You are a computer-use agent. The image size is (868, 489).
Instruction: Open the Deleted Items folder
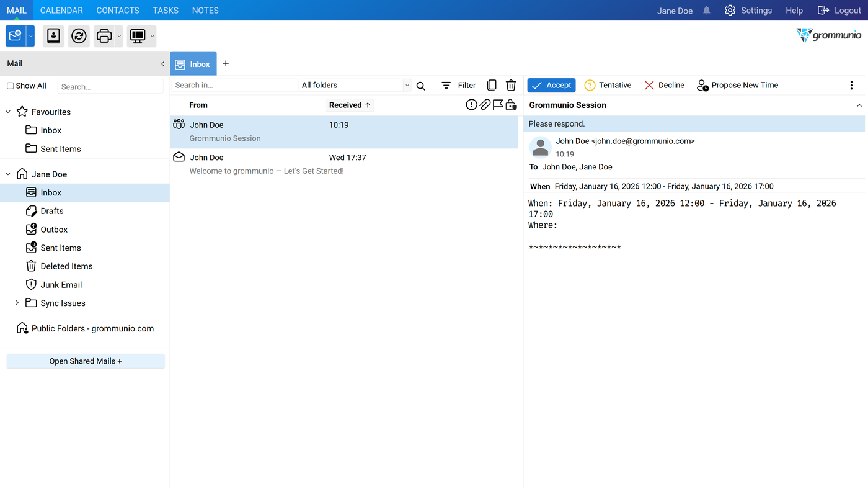(x=66, y=266)
